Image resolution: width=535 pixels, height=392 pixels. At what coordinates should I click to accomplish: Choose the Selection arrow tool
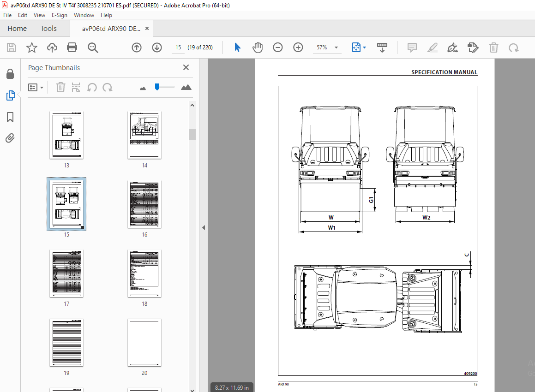pos(237,48)
